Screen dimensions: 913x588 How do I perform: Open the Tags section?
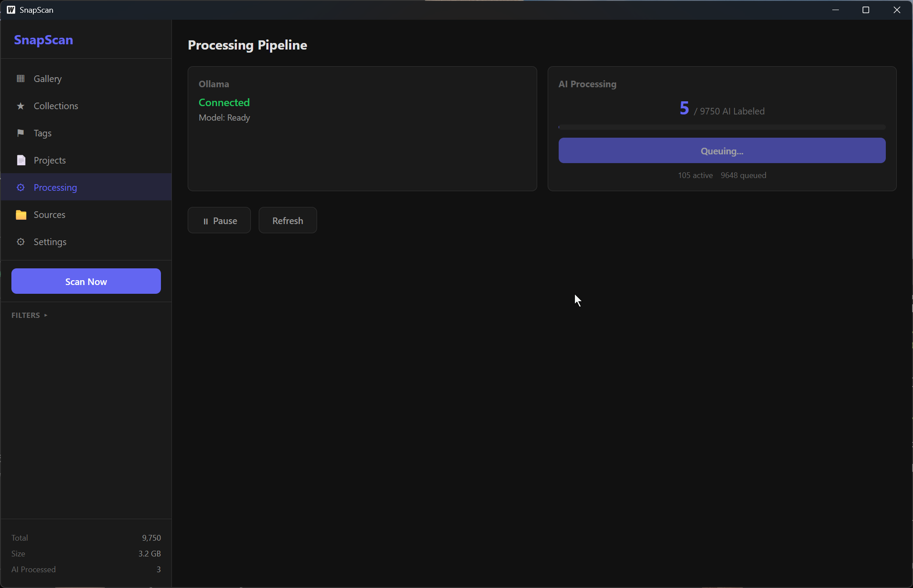pyautogui.click(x=43, y=133)
